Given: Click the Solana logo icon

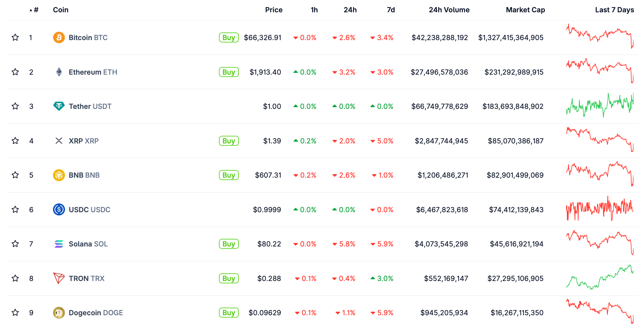Looking at the screenshot, I should 59,244.
